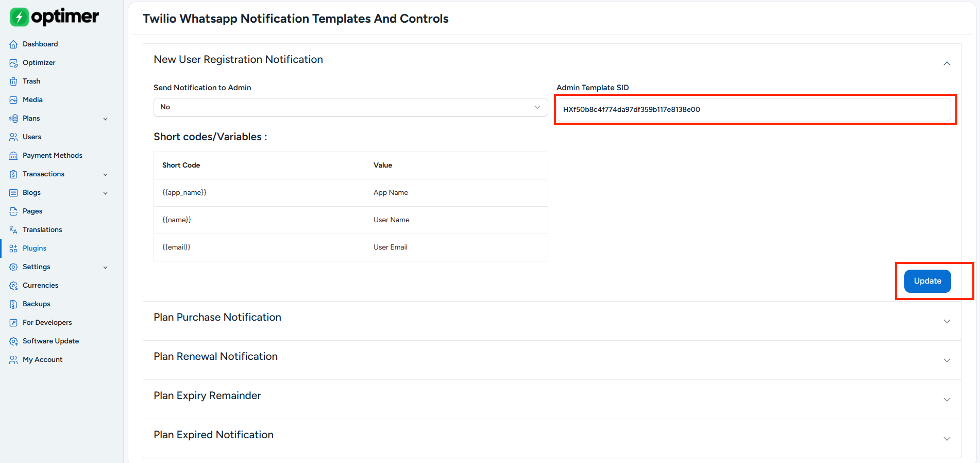Open the Media section
Image resolution: width=980 pixels, height=463 pixels.
pos(32,100)
